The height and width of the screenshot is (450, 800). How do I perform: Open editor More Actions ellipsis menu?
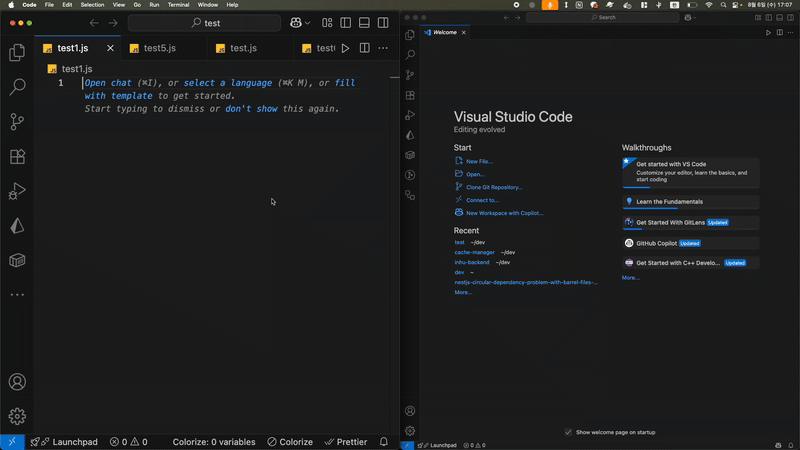(x=383, y=48)
